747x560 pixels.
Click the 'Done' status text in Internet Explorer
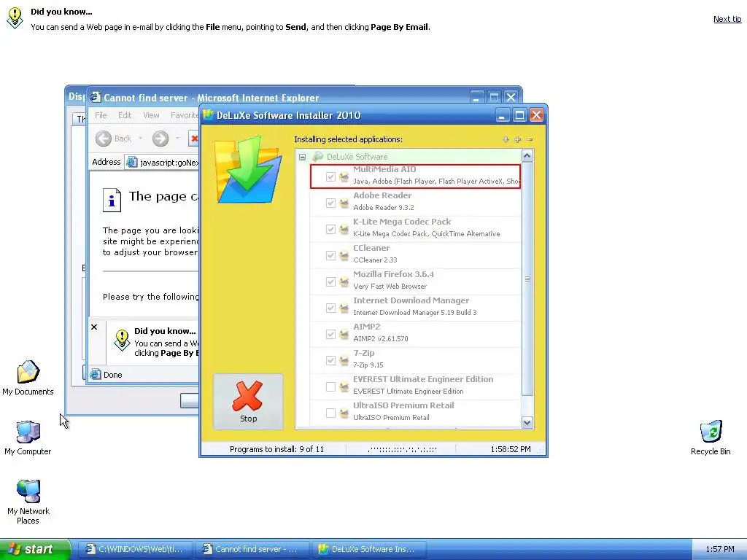113,375
